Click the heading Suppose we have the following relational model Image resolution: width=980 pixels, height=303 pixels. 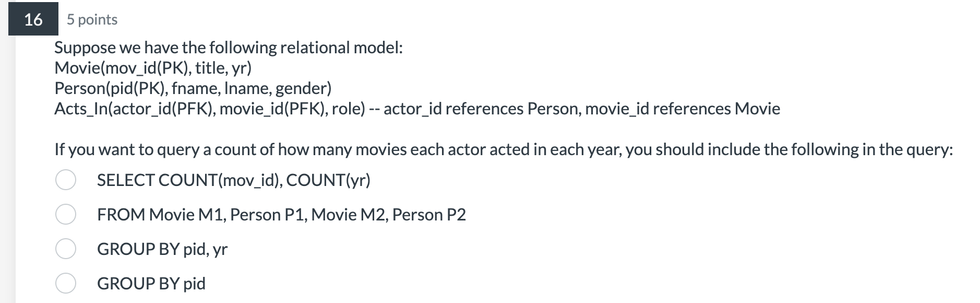point(229,48)
